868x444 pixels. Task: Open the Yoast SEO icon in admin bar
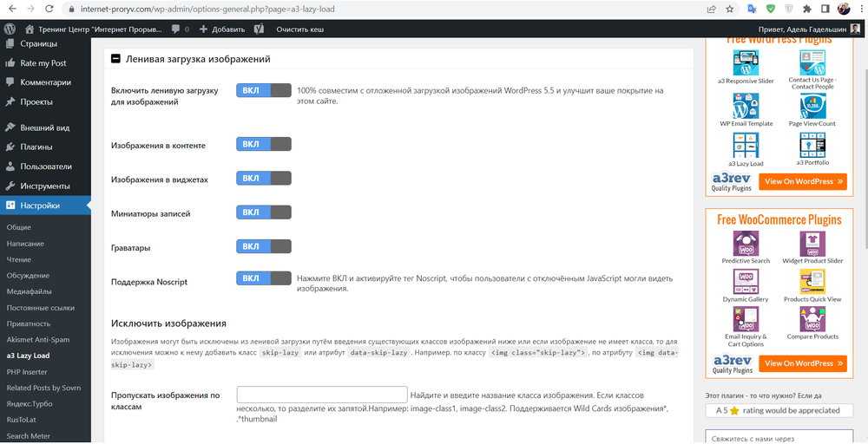click(x=259, y=29)
